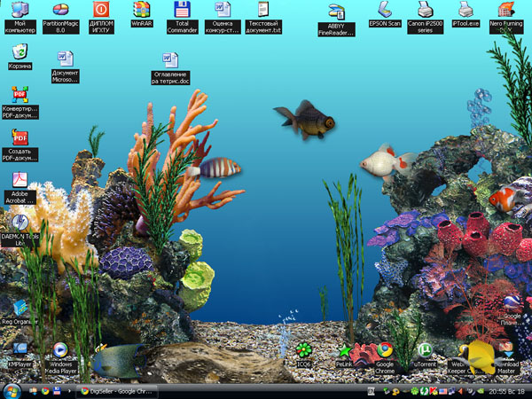Select the DAEMON Tools Lite icon

pos(20,223)
